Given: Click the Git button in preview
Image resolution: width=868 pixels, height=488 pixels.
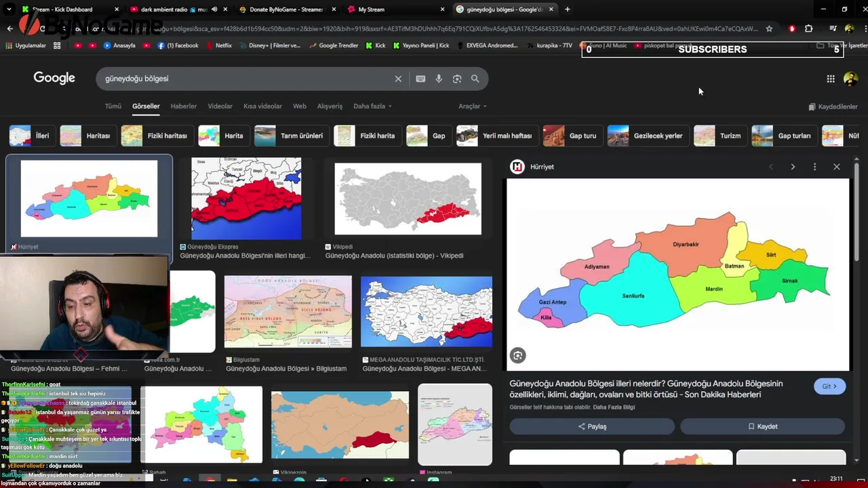Looking at the screenshot, I should click(829, 386).
